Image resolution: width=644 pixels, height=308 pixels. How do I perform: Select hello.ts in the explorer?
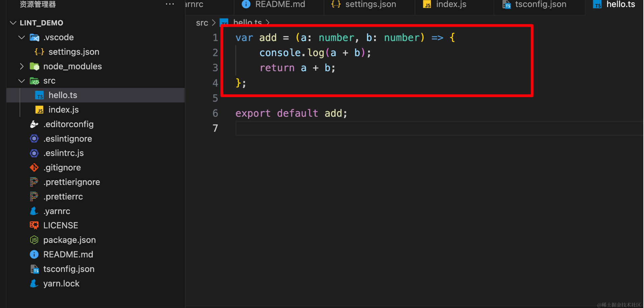[x=96, y=95]
